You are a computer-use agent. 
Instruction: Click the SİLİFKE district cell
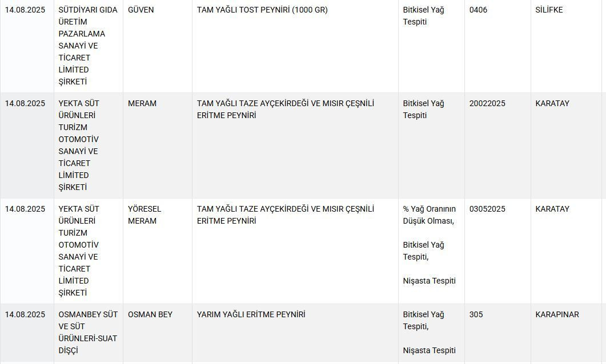click(549, 10)
